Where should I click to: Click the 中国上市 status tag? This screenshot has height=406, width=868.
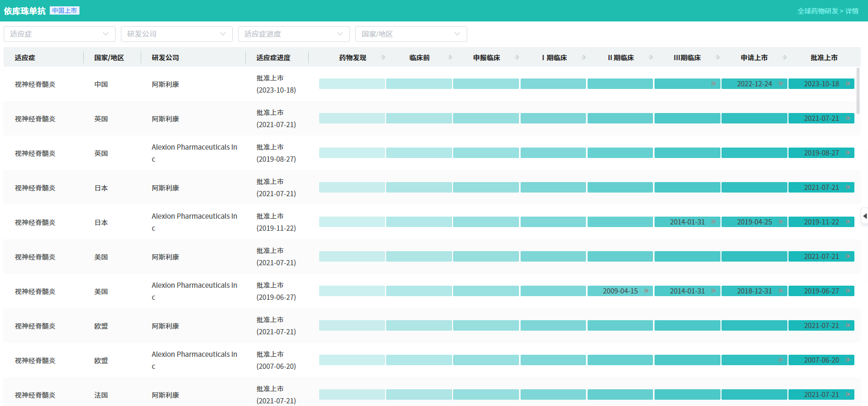pos(64,10)
